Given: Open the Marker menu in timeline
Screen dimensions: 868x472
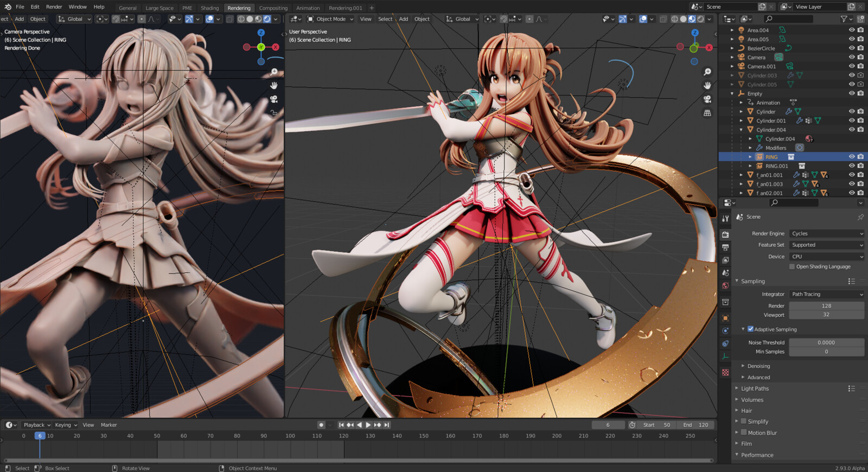Looking at the screenshot, I should 109,425.
